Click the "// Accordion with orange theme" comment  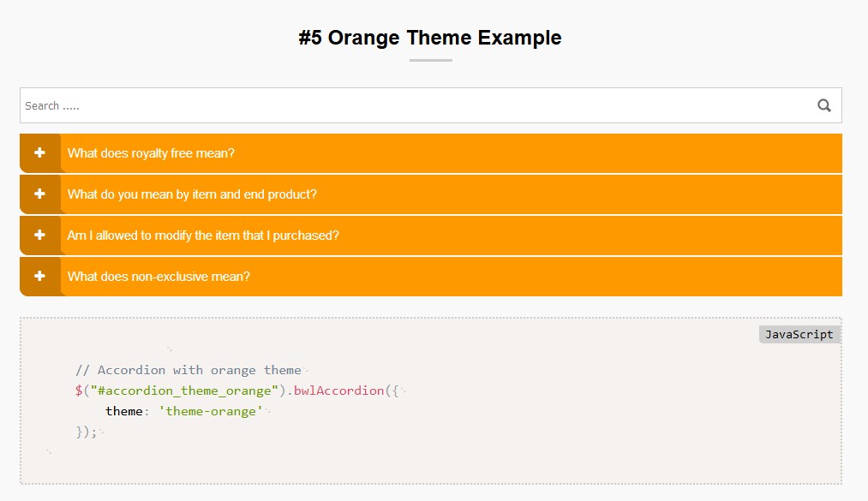pos(188,370)
